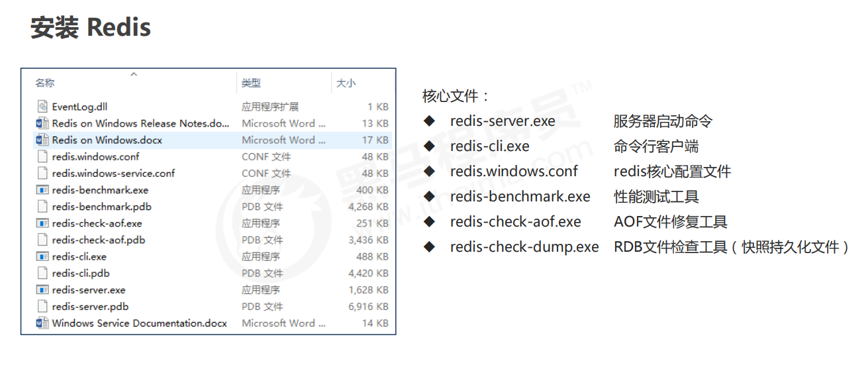Select the redis-benchmark.pdb file name
Viewport: 868px width, 373px height.
(102, 207)
